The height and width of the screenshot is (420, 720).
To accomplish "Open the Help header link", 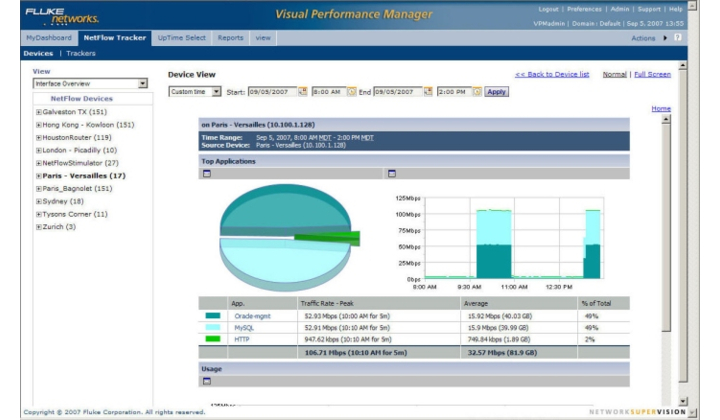I will pyautogui.click(x=675, y=9).
